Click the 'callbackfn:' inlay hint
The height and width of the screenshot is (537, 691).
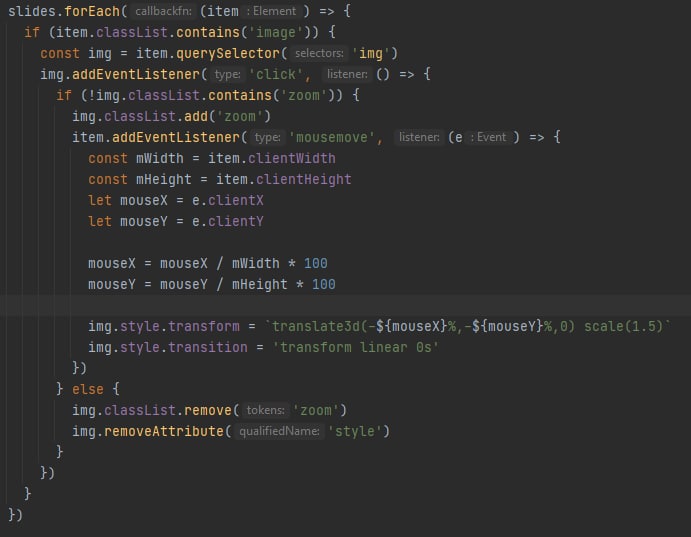(163, 11)
